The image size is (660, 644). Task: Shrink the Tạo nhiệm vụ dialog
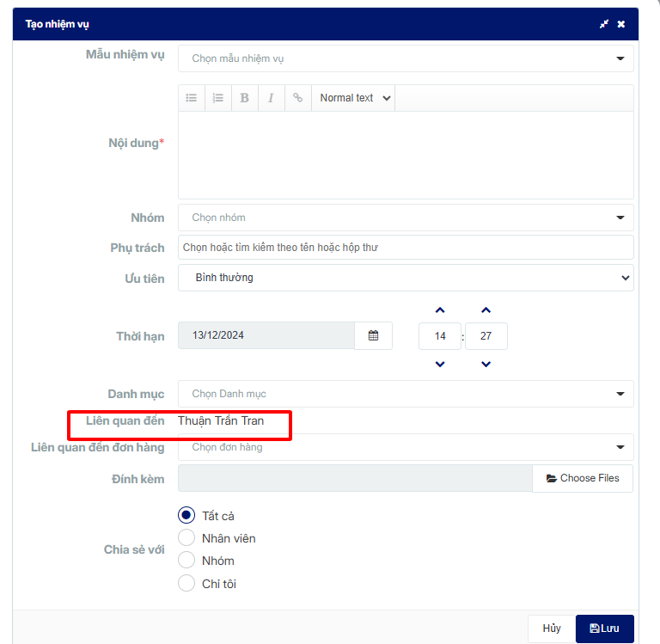point(604,24)
